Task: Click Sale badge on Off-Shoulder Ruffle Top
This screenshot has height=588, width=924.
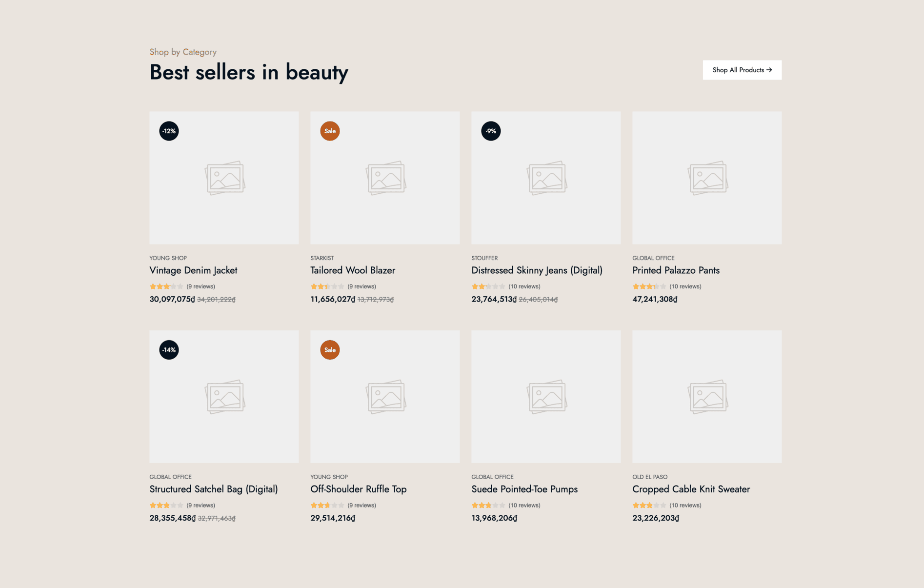Action: click(330, 350)
